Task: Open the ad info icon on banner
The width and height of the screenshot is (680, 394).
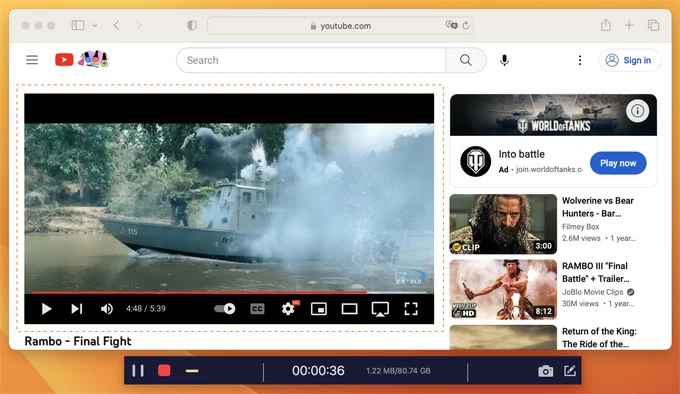Action: (x=638, y=111)
